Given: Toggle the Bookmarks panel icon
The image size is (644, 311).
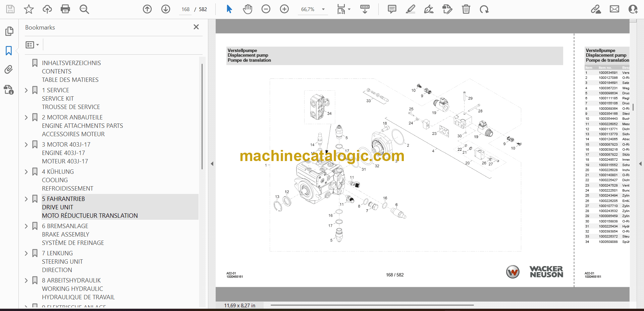Looking at the screenshot, I should tap(9, 51).
